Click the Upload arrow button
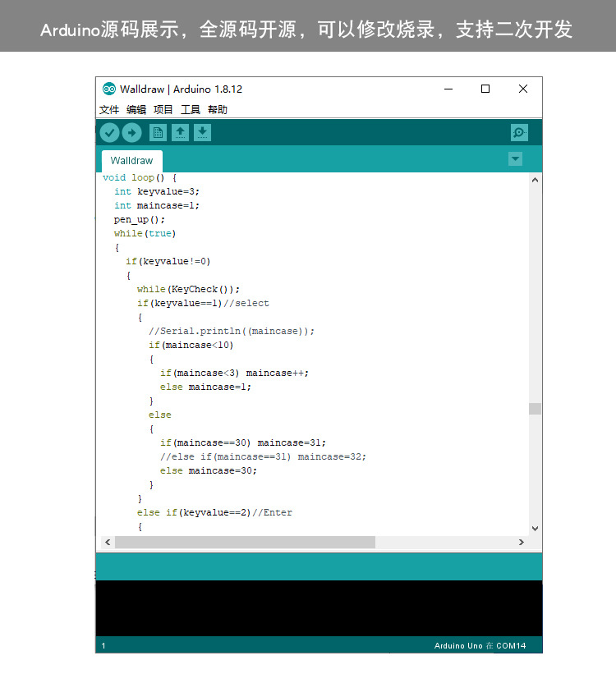This screenshot has height=683, width=616. pyautogui.click(x=131, y=132)
